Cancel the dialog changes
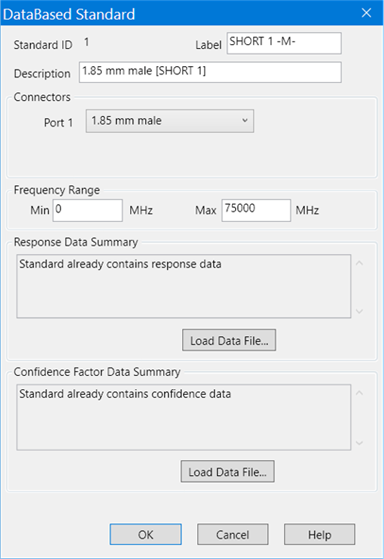The width and height of the screenshot is (384, 559). [x=232, y=534]
